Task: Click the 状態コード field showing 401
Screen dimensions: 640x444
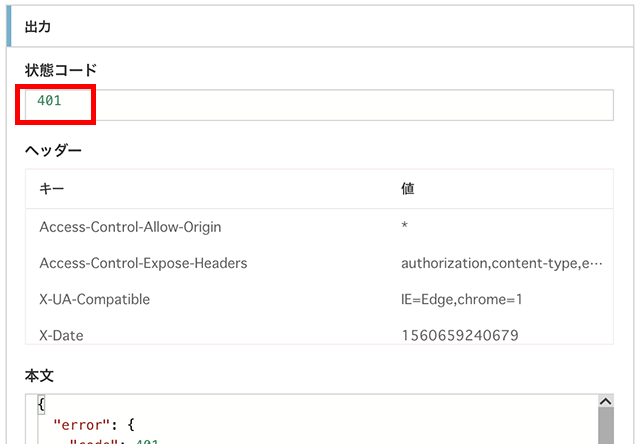Action: point(320,104)
